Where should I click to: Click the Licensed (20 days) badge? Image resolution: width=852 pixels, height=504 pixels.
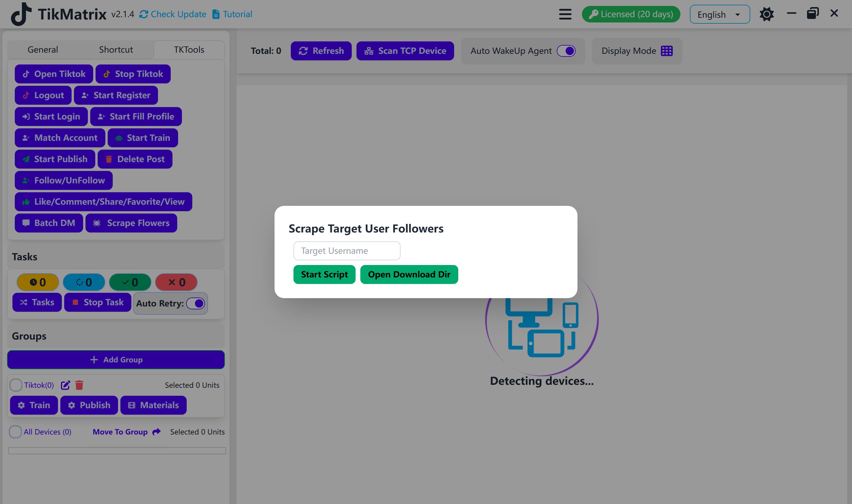point(631,14)
